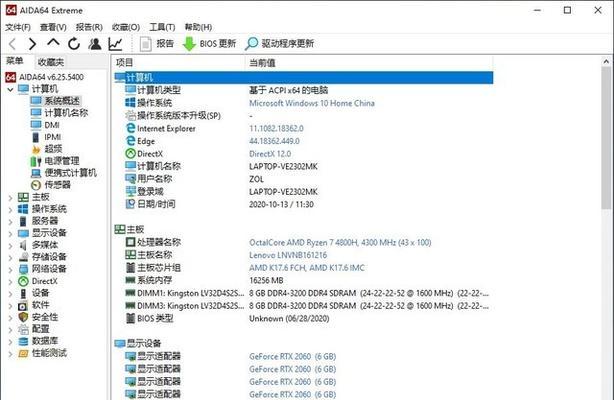Screen dimensions: 614x400
Task: Select DMI in the tree
Action: click(45, 125)
